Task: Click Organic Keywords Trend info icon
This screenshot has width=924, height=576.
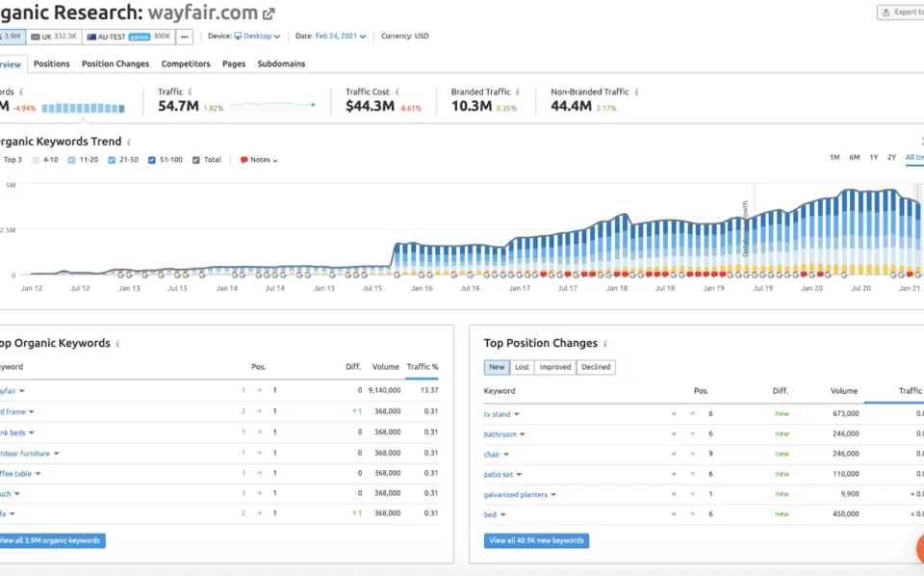Action: [129, 143]
